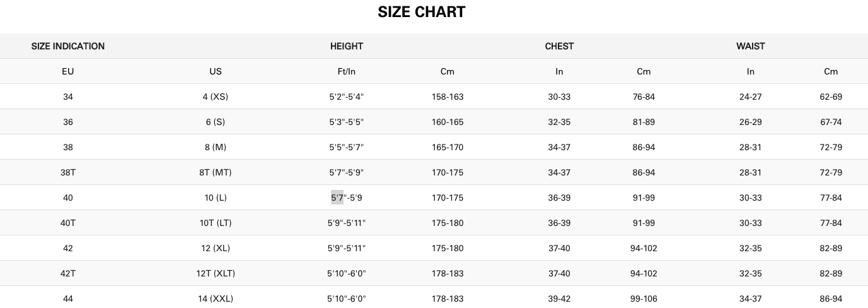Click height 5'2"-5'4" cell
Screen dimensions: 868x308
(347, 97)
